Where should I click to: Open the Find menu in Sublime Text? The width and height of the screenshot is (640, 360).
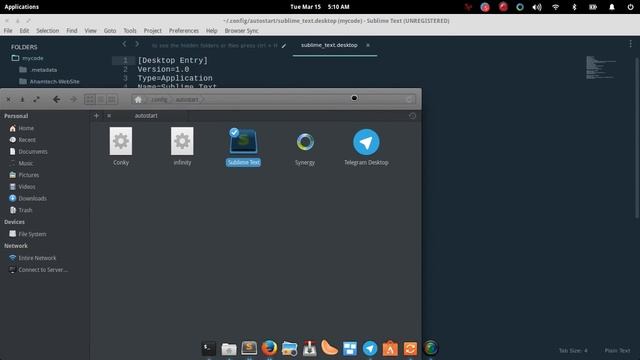(x=71, y=31)
